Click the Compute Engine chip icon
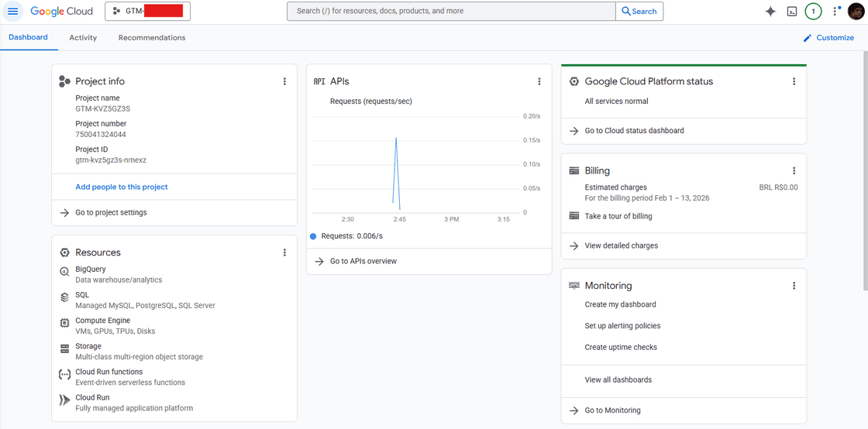Screen dimensions: 868x429 [x=64, y=322]
